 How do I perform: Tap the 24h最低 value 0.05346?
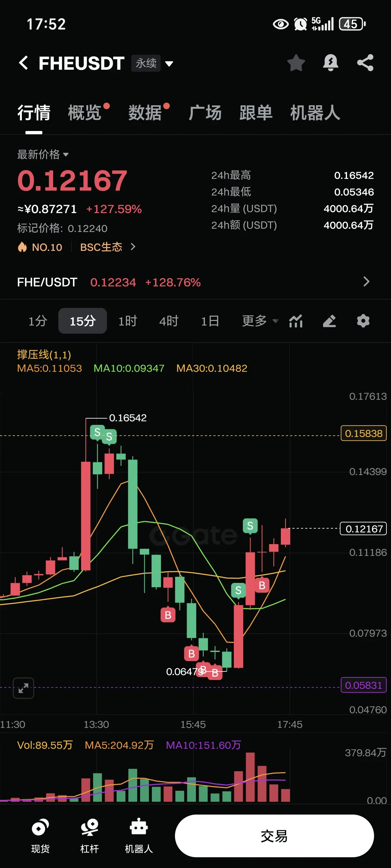click(354, 192)
